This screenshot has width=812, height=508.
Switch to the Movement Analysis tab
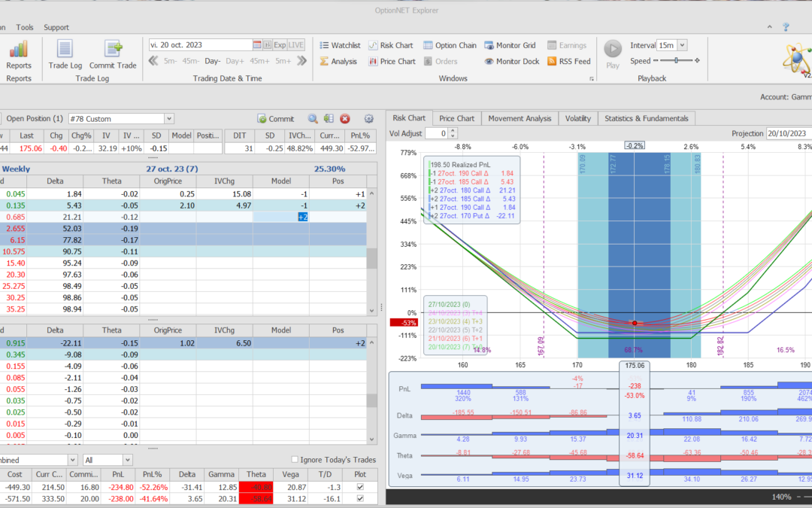520,118
